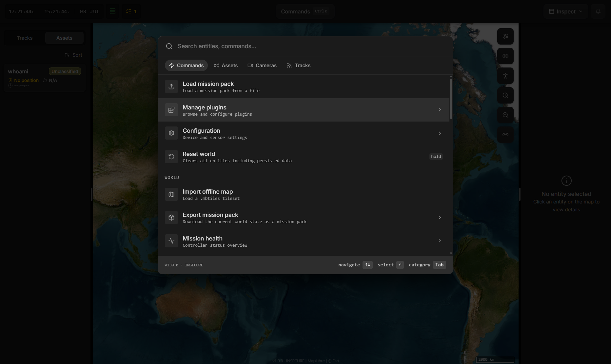Click the right panel resize handle

[x=520, y=194]
